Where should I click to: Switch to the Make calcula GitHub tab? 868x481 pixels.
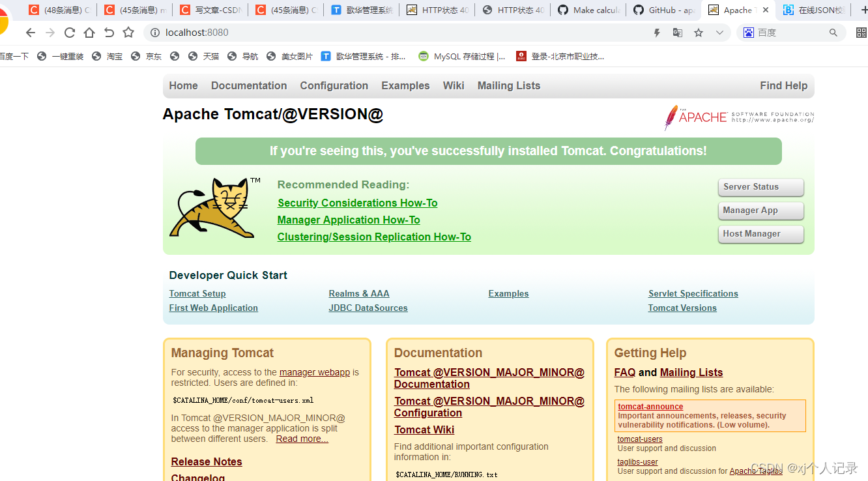pos(588,10)
